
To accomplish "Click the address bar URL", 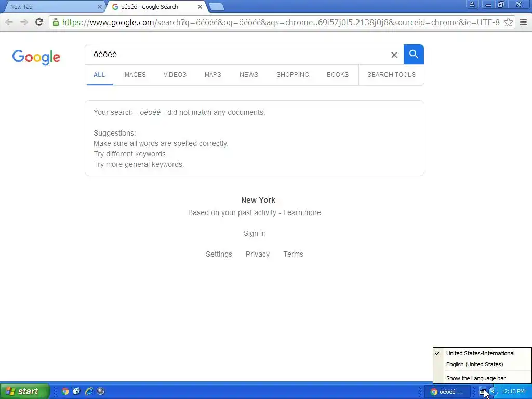I will click(281, 22).
